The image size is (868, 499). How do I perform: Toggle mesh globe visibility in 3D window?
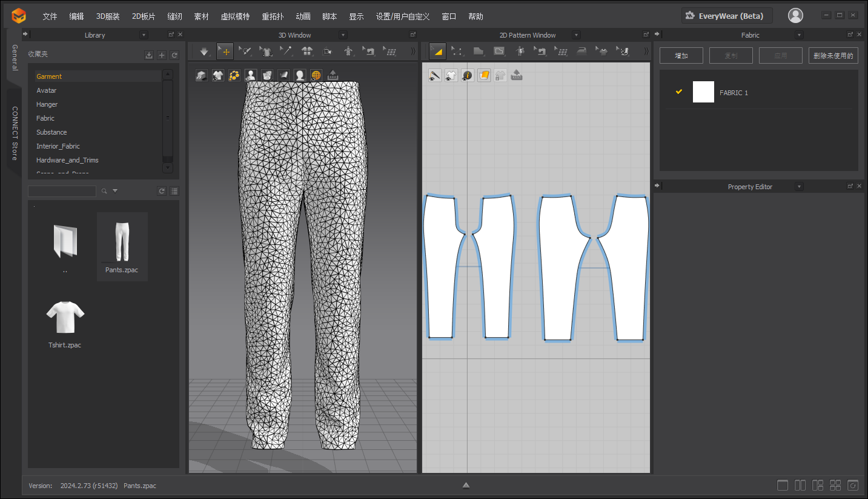[316, 75]
